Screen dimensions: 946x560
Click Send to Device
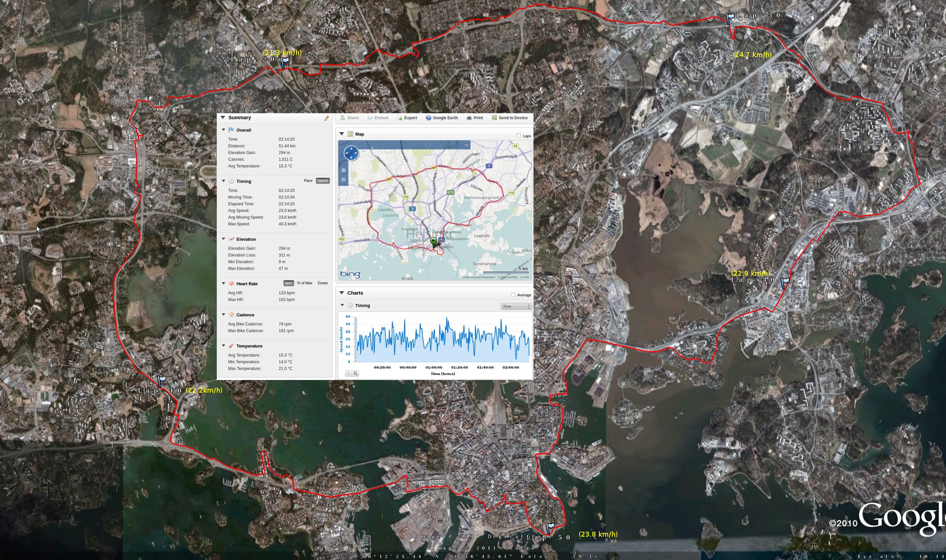click(510, 118)
